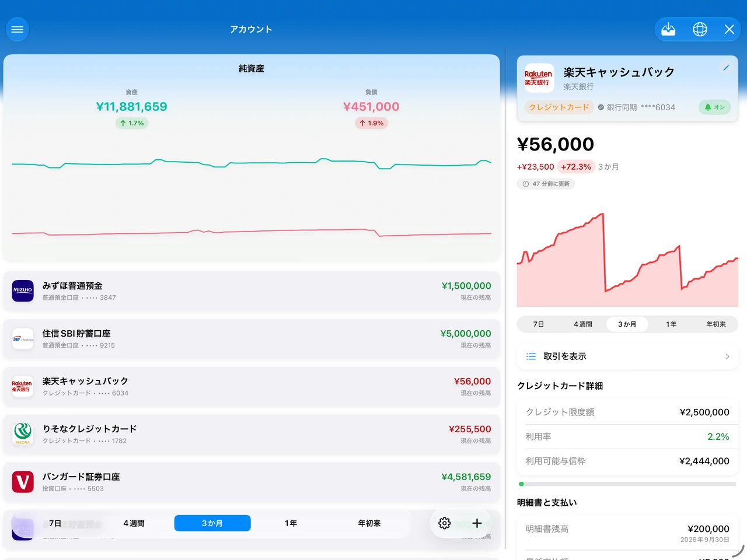
Task: Open the みずほ普通預金 account row
Action: pos(252,290)
